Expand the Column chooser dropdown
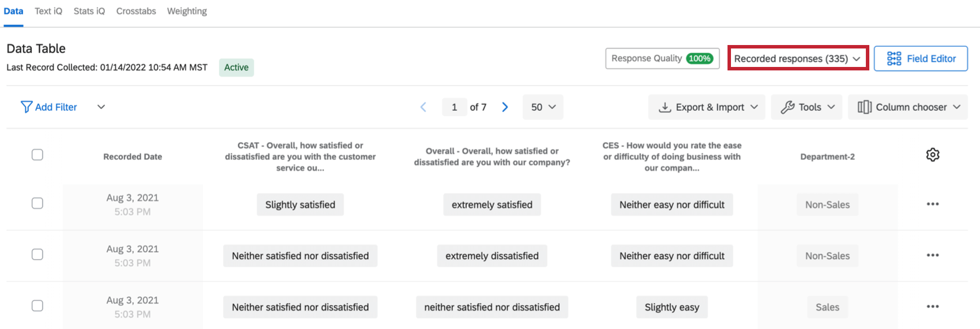Image resolution: width=980 pixels, height=329 pixels. point(908,107)
